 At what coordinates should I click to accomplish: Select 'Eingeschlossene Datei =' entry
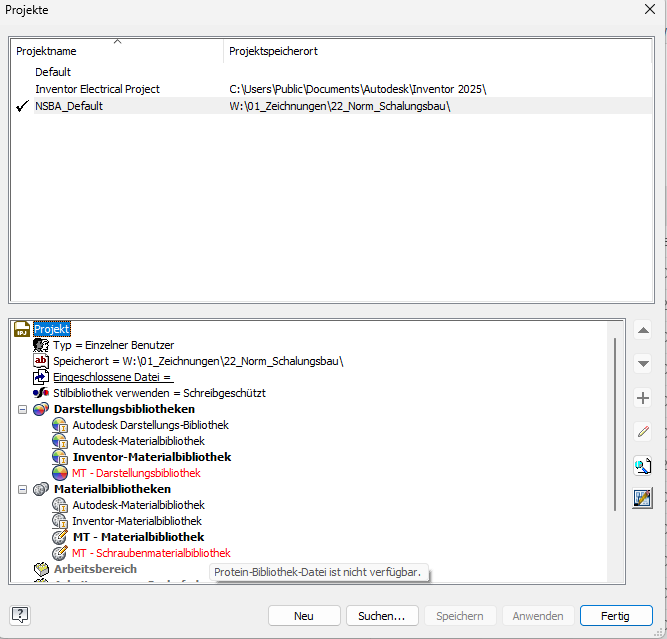coord(113,377)
